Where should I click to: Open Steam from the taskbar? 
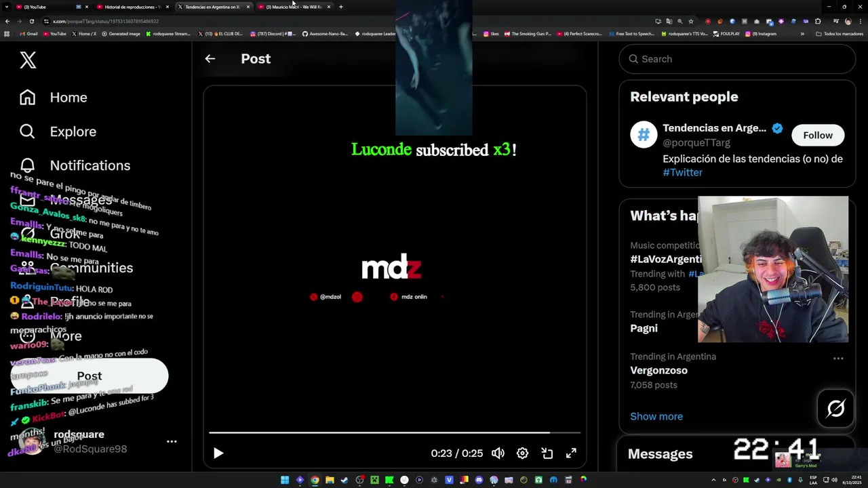(344, 480)
